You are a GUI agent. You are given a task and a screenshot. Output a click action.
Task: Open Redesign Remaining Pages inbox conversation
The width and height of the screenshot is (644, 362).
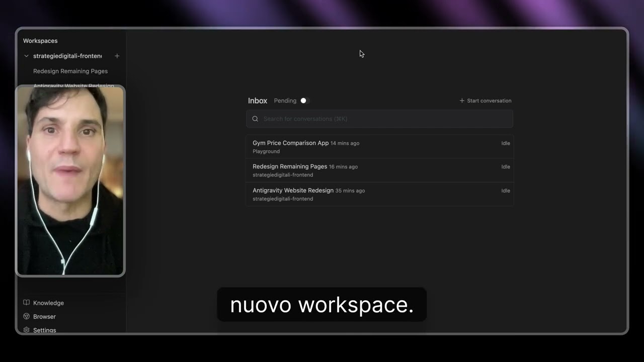380,170
